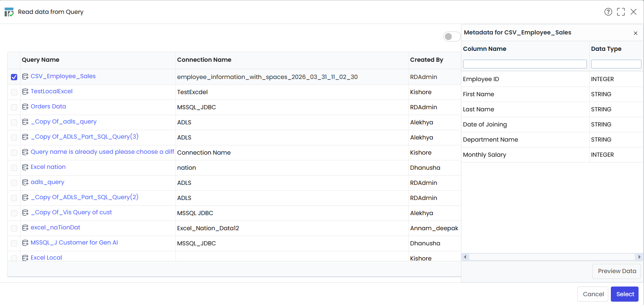The image size is (644, 305).
Task: Uncheck the CSV_Employee_Sales checkbox
Action: coord(14,77)
